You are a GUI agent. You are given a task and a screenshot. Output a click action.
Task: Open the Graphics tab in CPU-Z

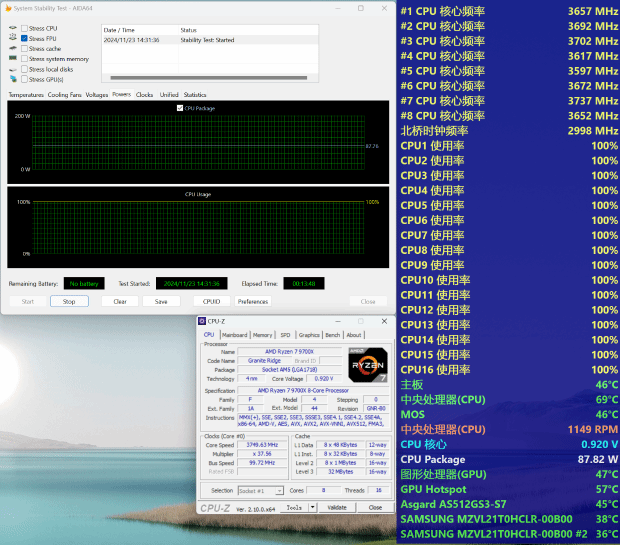(309, 335)
